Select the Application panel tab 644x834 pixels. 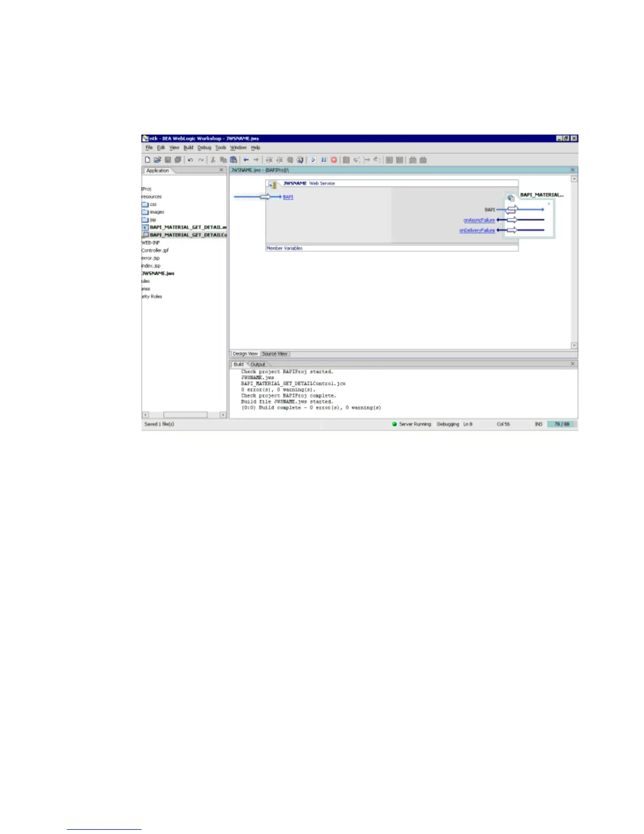(158, 171)
